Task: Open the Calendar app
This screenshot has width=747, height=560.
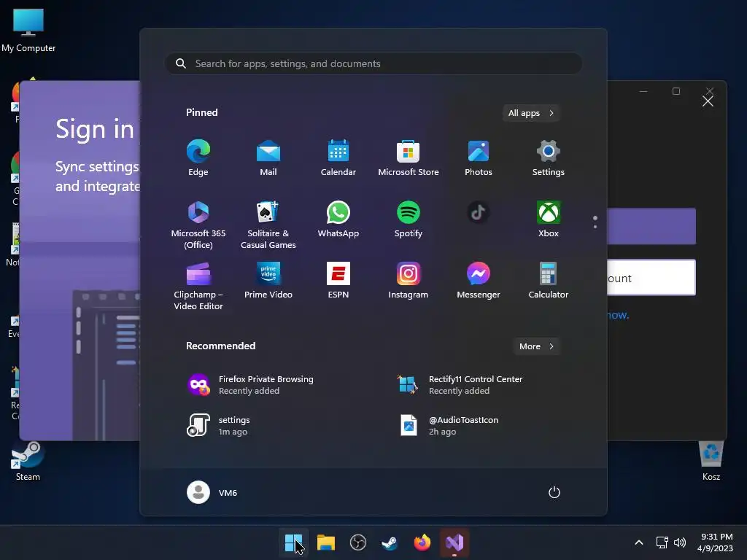Action: point(338,158)
